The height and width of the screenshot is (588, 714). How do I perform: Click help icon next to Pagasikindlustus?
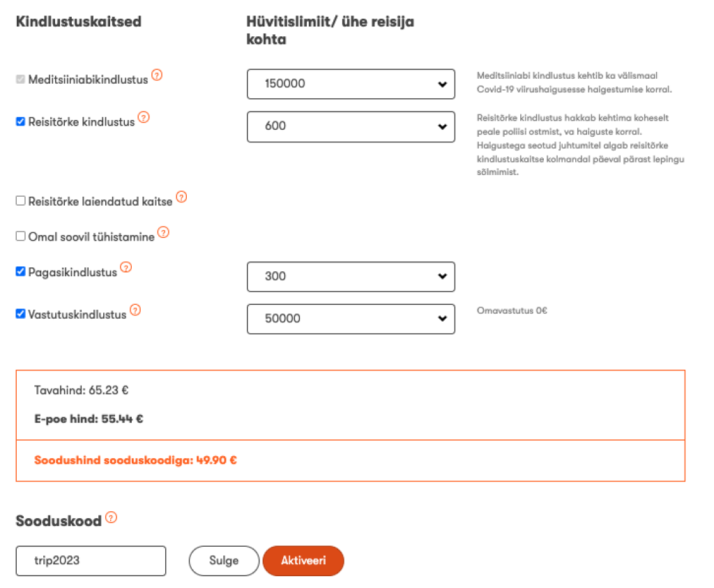126,267
